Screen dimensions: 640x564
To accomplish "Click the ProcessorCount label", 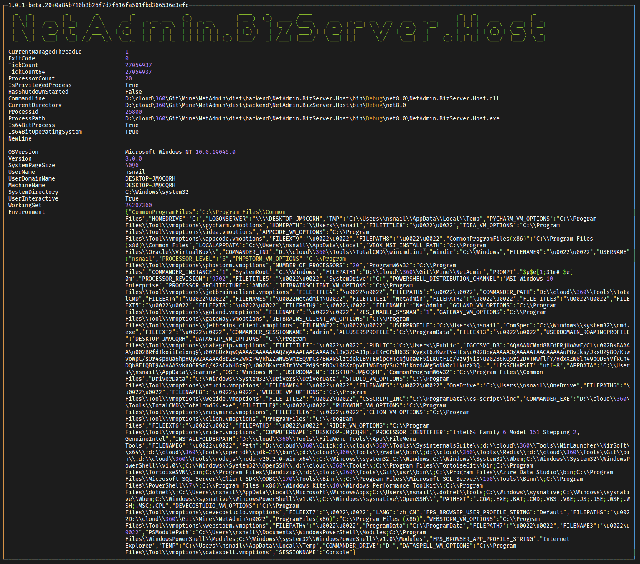I will pyautogui.click(x=30, y=78).
